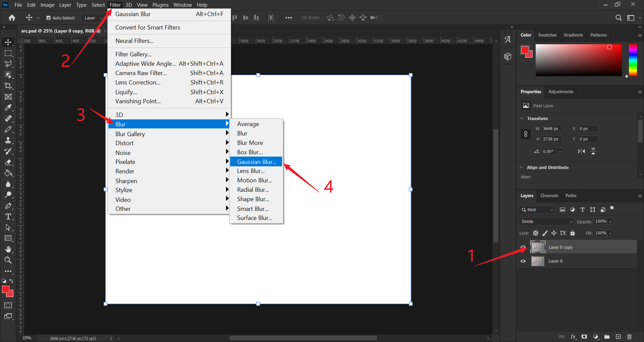Click the delete layer trash icon
644x342 pixels.
(x=629, y=337)
